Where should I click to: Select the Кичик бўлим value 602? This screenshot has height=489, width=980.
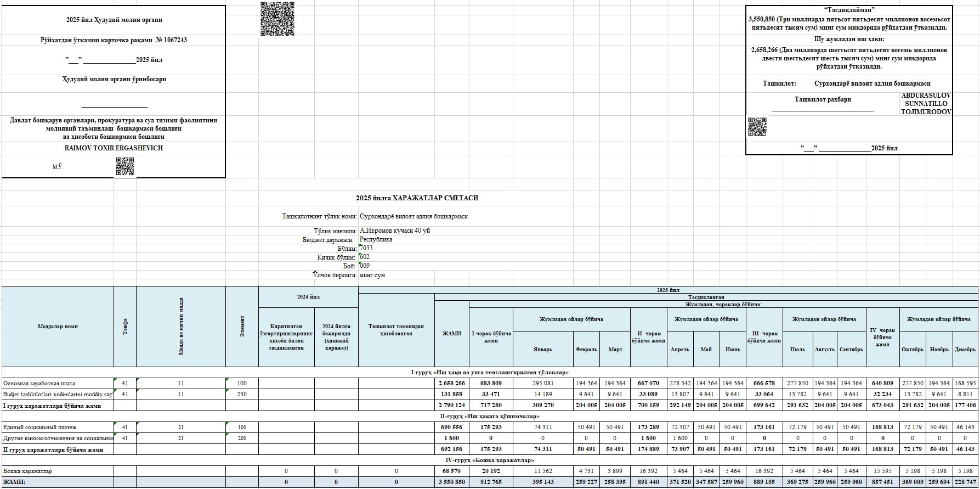click(x=365, y=257)
